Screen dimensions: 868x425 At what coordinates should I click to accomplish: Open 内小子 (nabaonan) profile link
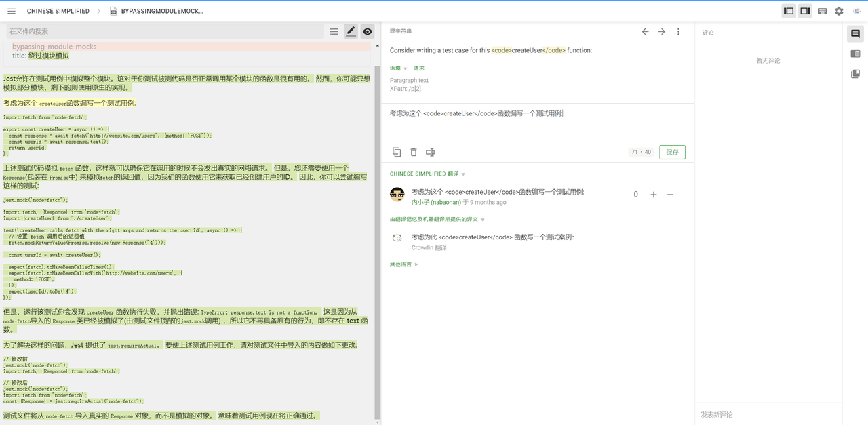(x=436, y=202)
